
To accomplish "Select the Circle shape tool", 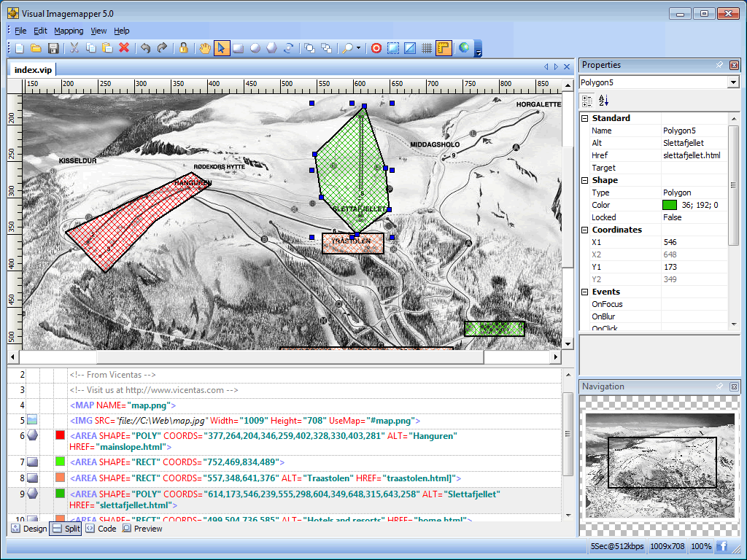I will (255, 48).
